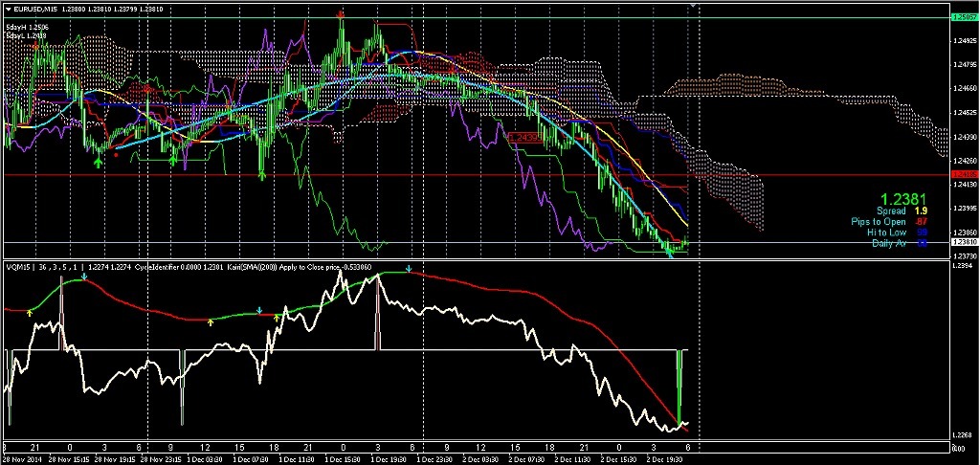The width and height of the screenshot is (980, 465).
Task: Click the CycleIdentifier indicator label
Action: 157,267
